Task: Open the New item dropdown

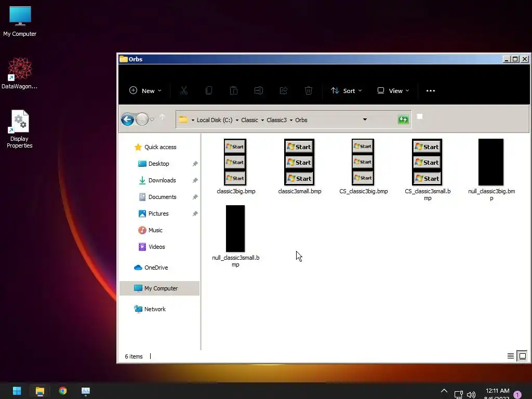Action: (145, 90)
